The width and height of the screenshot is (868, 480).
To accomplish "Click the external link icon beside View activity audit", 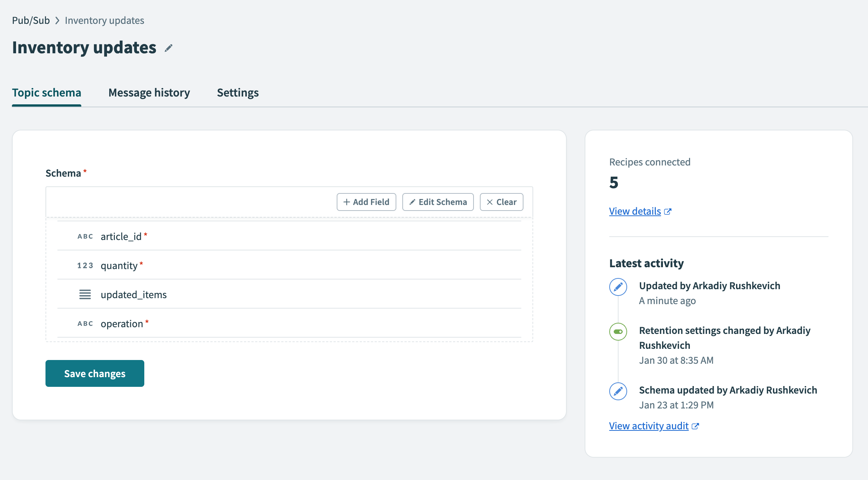I will tap(695, 426).
